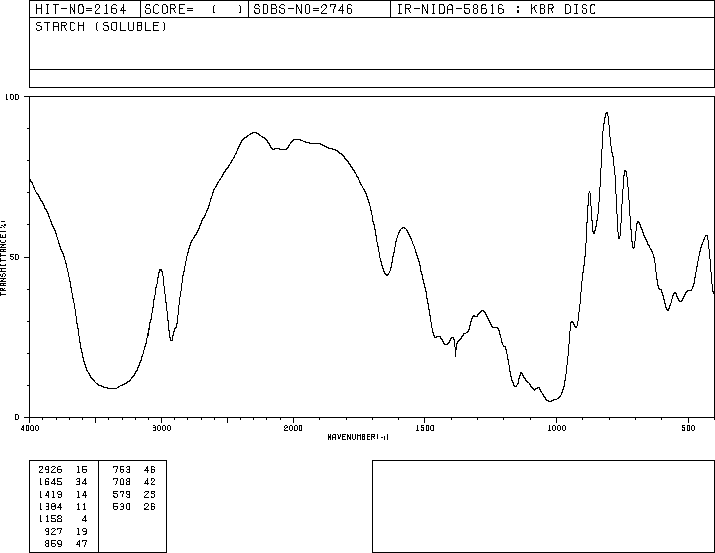Click the 1000 tick label on x-axis

(556, 428)
